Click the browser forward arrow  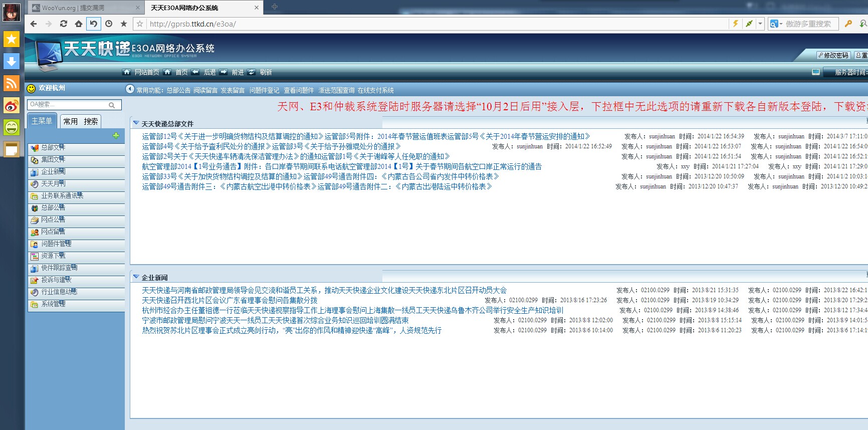(x=49, y=24)
